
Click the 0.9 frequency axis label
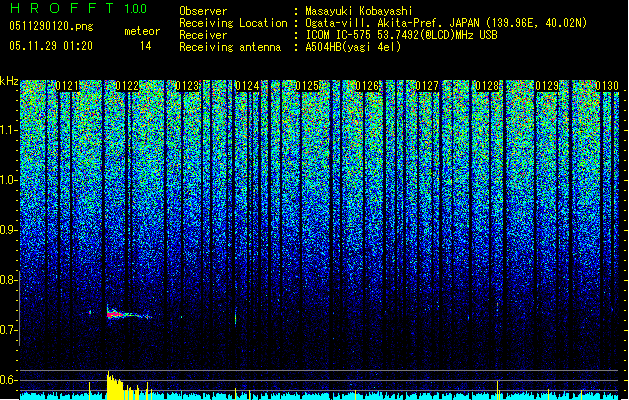(9, 230)
